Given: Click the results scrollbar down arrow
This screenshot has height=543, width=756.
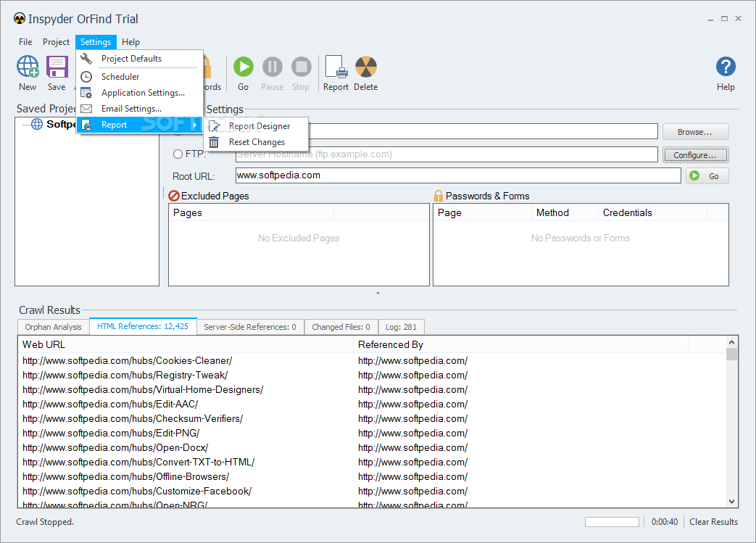Looking at the screenshot, I should [731, 502].
